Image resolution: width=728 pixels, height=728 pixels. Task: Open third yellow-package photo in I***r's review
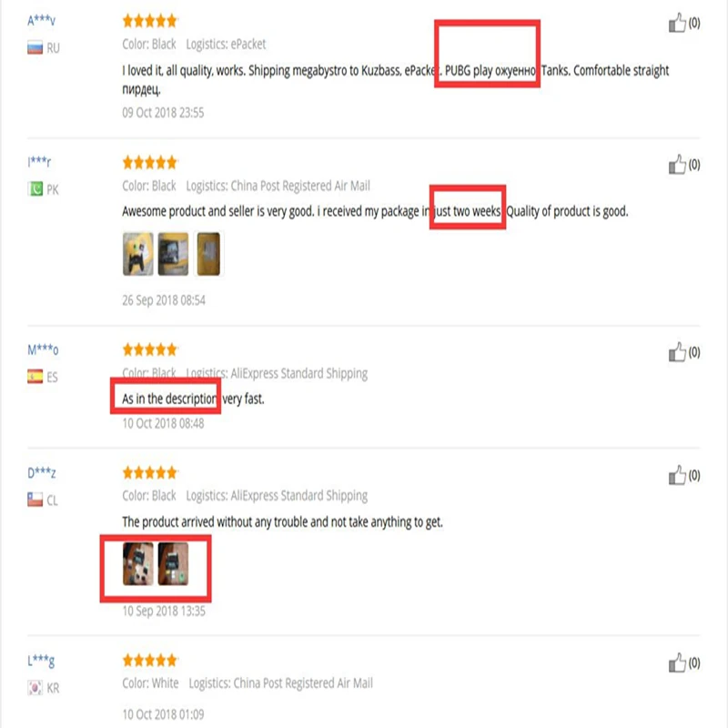(x=208, y=254)
